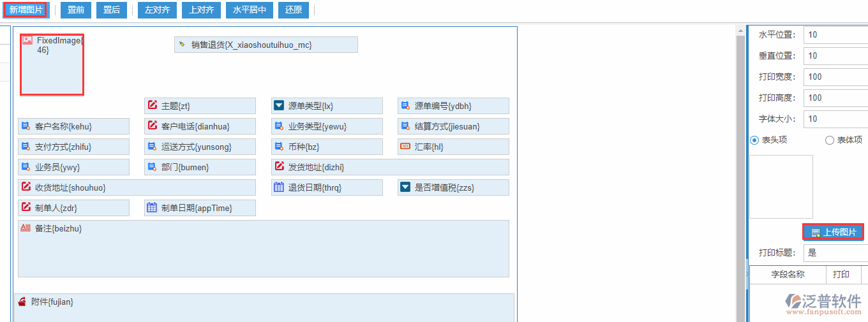Click the 字体大小 input field
Viewport: 868px width, 322px height.
(836, 119)
